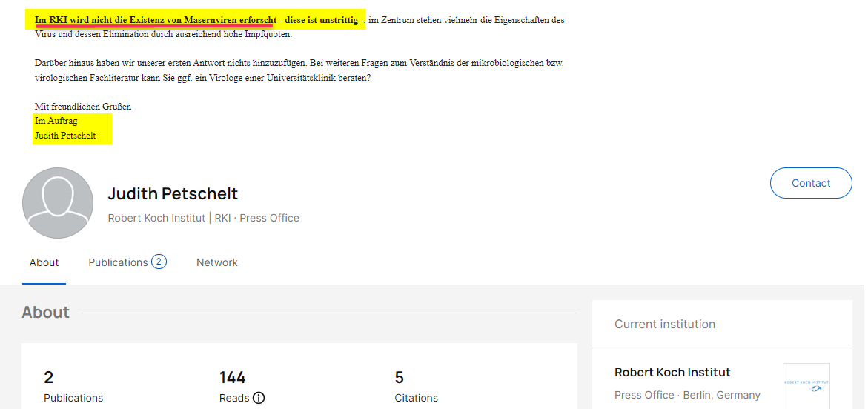Click the 5 Citations statistic
Screen dimensions: 868x409
pos(417,387)
